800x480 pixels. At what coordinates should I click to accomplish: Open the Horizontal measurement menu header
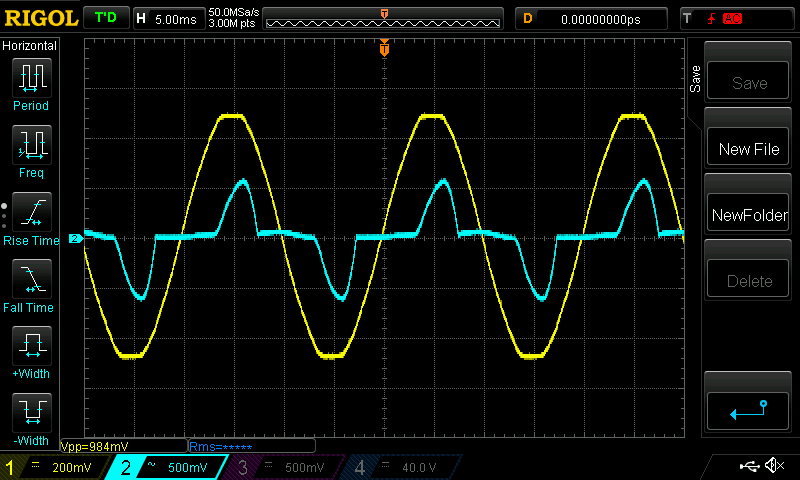click(x=30, y=46)
